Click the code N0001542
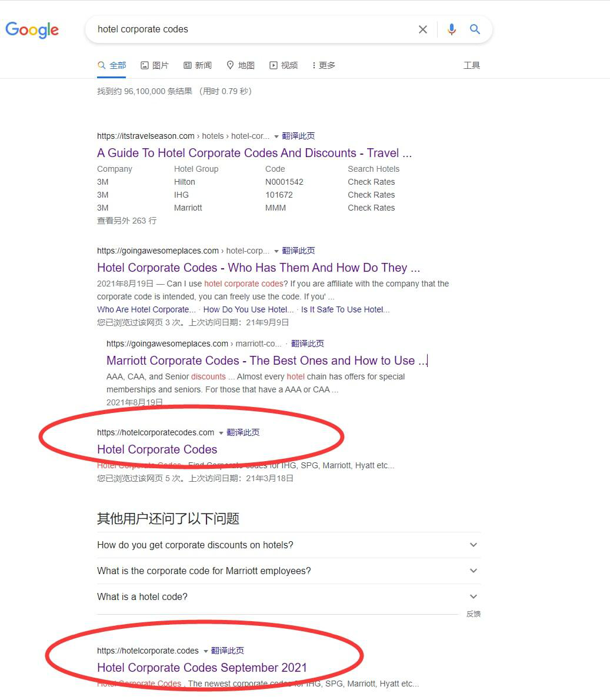 (x=284, y=182)
